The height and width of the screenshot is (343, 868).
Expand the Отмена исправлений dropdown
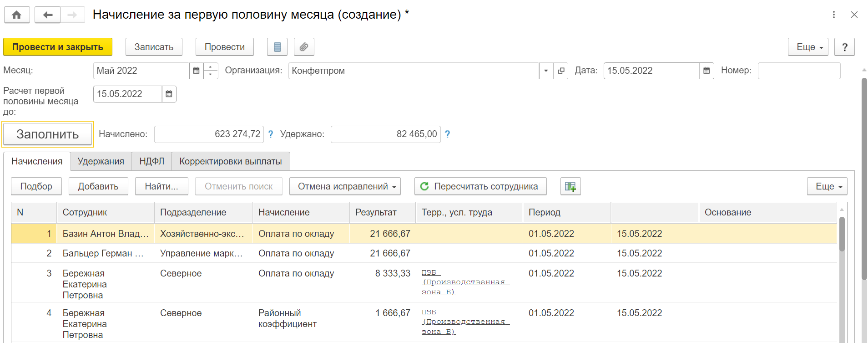345,186
